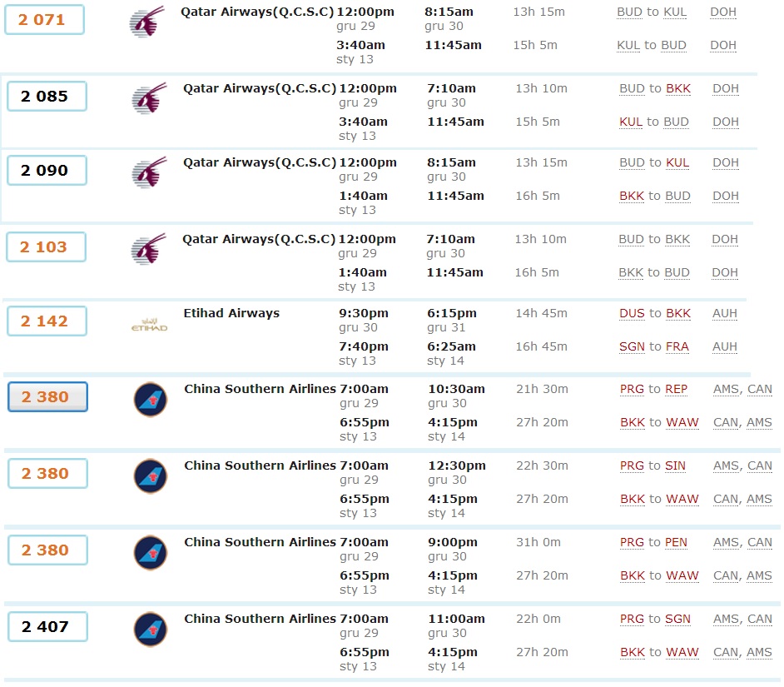Choose the 2 090 price button
This screenshot has height=687, width=784.
point(47,170)
